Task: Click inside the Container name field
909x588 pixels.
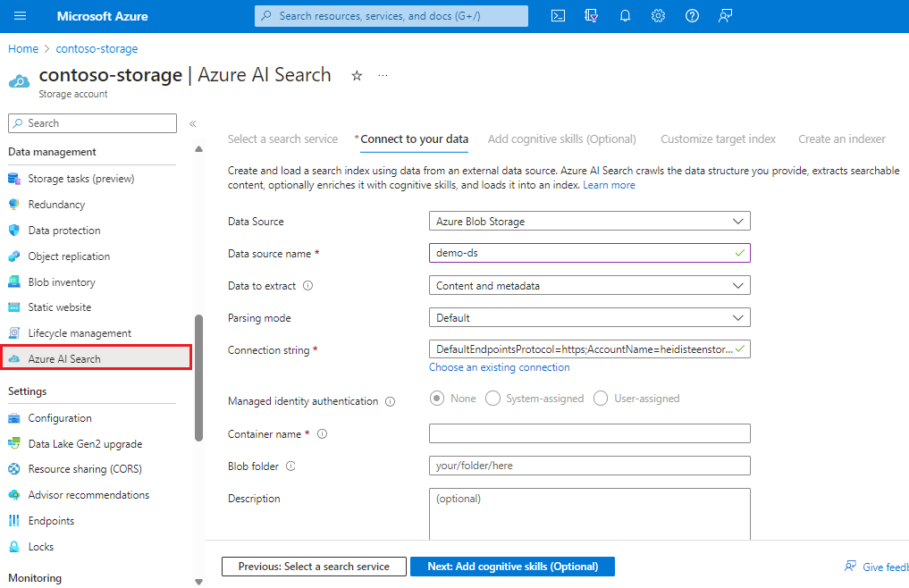Action: click(x=589, y=433)
